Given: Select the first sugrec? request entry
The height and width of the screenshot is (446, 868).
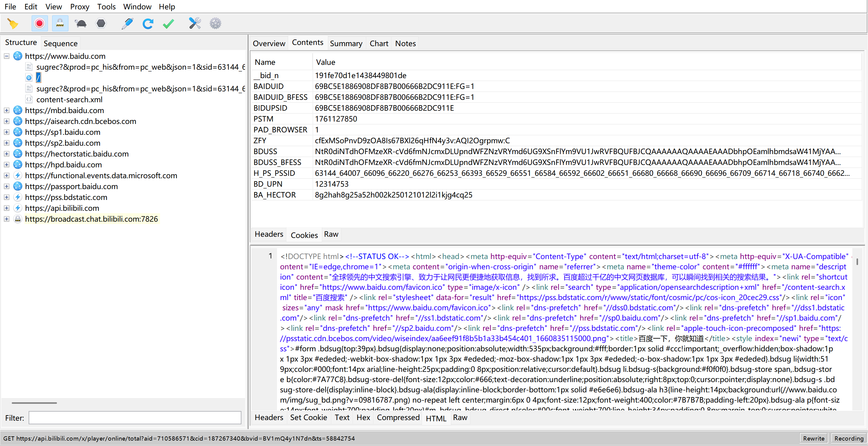Looking at the screenshot, I should pos(140,67).
